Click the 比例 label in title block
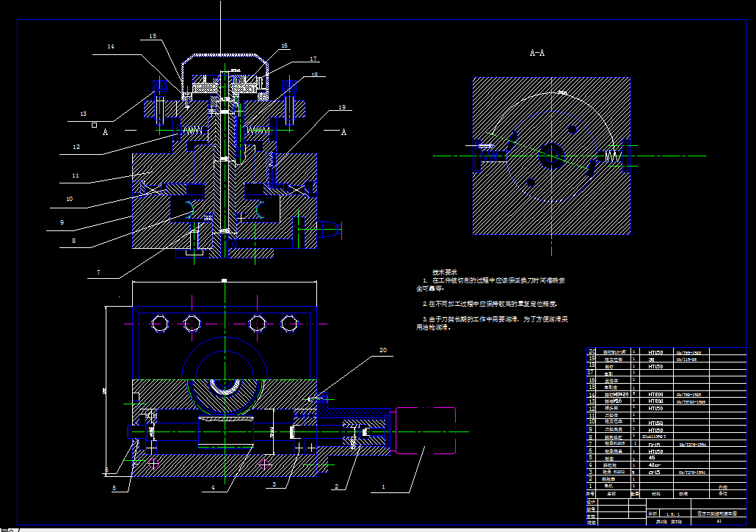 (653, 514)
